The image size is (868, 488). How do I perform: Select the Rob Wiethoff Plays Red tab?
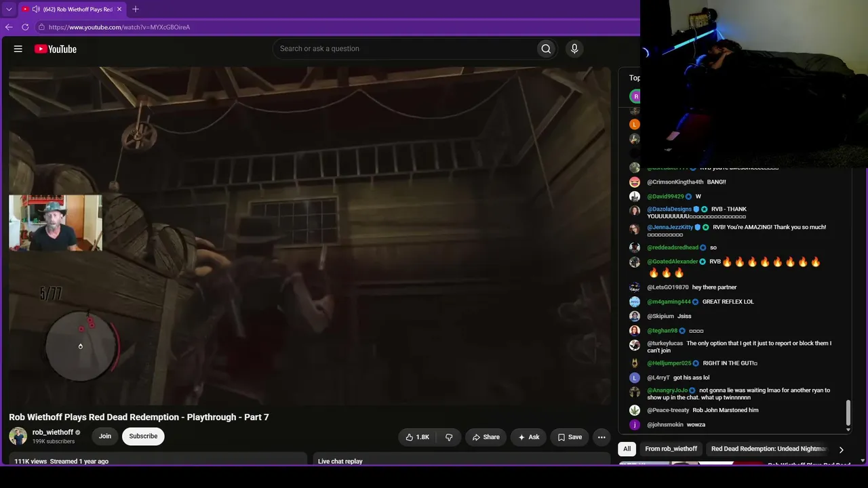(72, 9)
